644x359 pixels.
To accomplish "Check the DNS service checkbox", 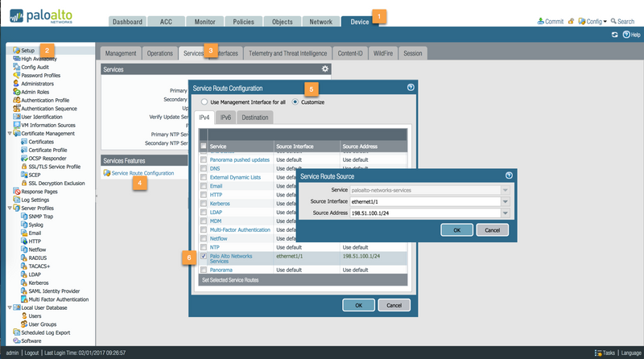I will coord(204,168).
